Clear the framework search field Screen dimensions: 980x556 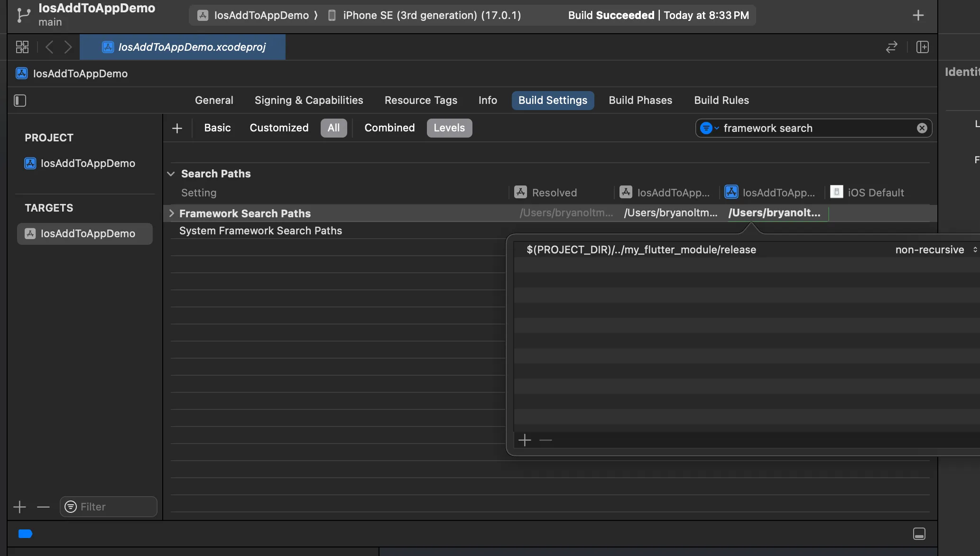click(x=922, y=128)
